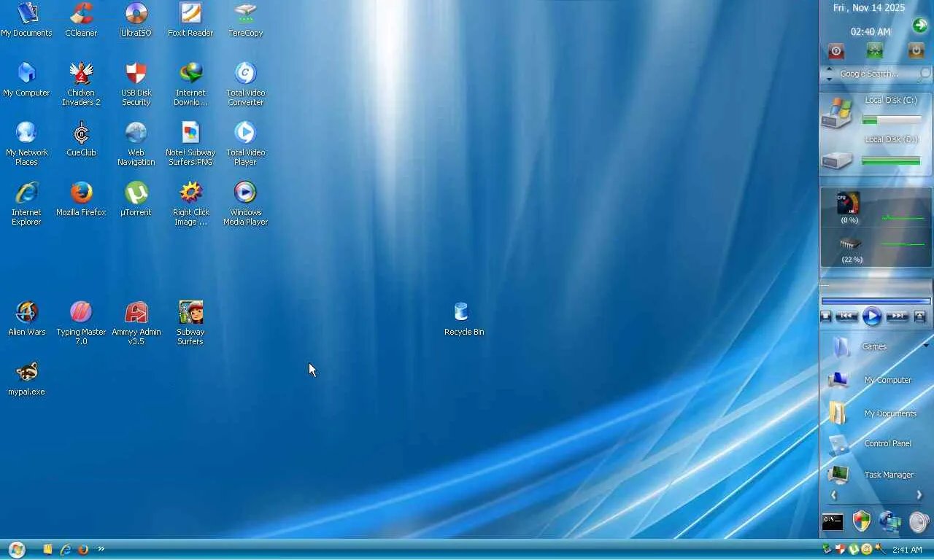Select the Ammyy Admin v3.5 icon
This screenshot has height=560, width=934.
[x=136, y=323]
